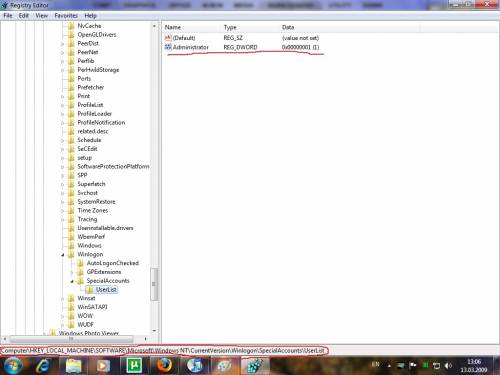Select the SoftwareProtectionPlatform key
The image size is (500, 375).
[x=113, y=166]
